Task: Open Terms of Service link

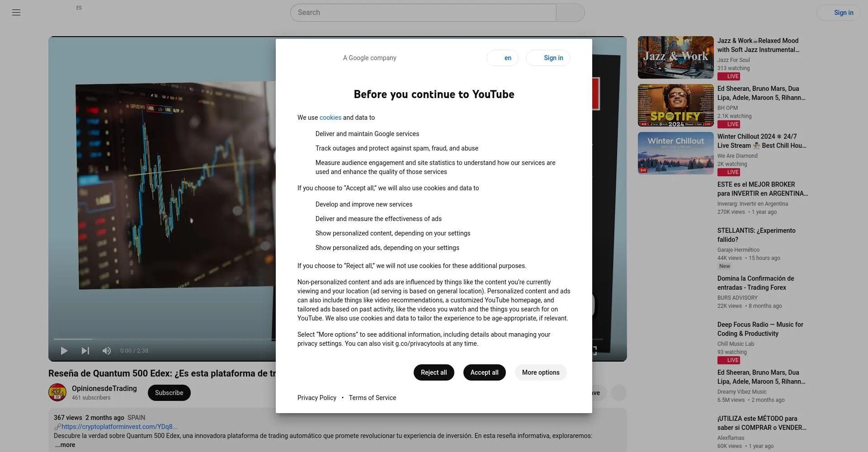Action: (x=373, y=398)
